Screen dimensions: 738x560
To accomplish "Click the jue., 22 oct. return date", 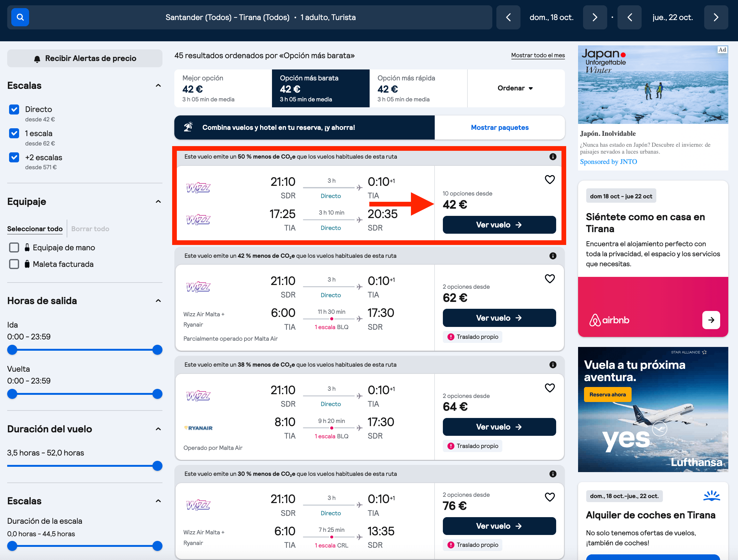I will (x=672, y=17).
